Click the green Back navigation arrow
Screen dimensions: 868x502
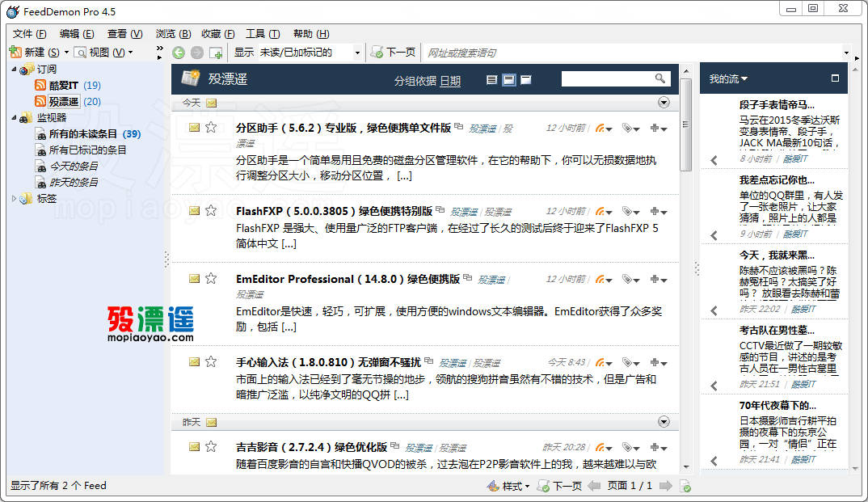pos(179,53)
